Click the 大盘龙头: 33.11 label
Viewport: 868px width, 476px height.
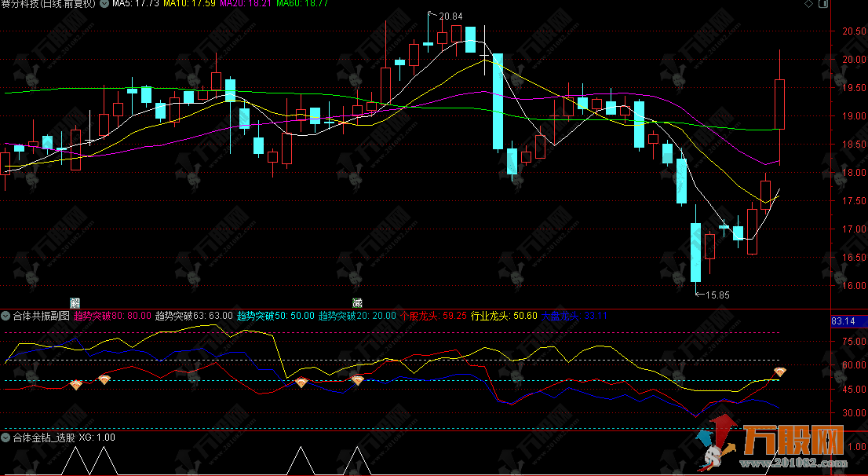pos(574,316)
